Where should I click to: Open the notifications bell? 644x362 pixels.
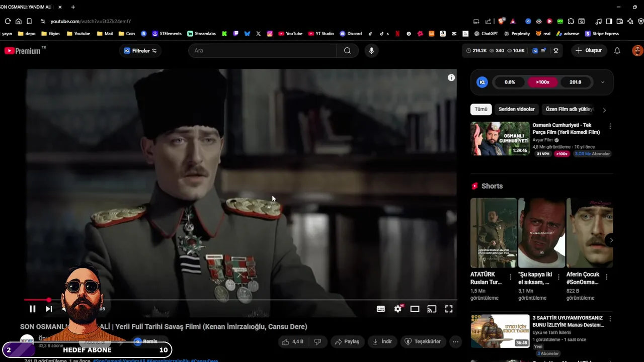point(617,51)
